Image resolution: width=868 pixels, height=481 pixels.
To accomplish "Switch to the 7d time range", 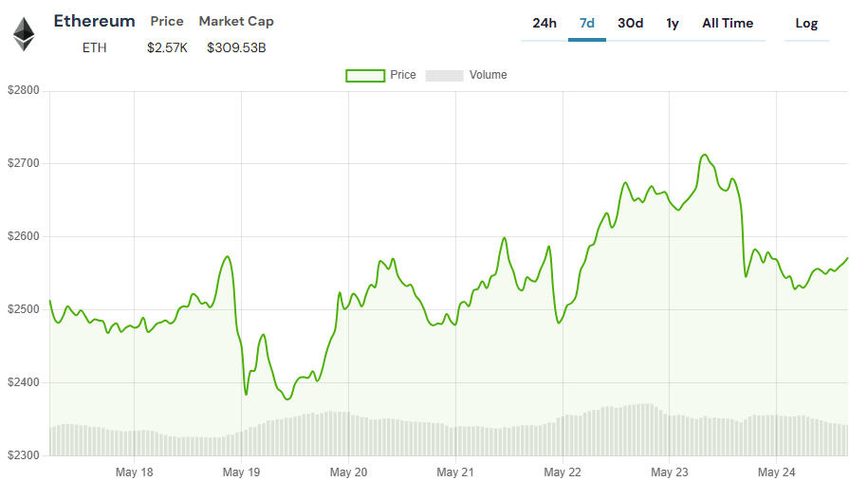I will (586, 24).
